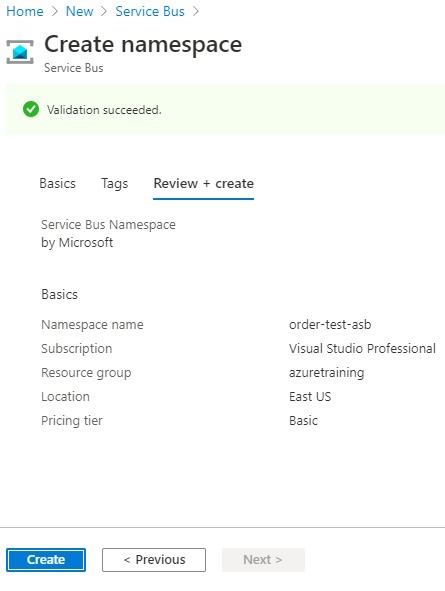The width and height of the screenshot is (445, 591).
Task: Click the by Microsoft publisher text
Action: coord(77,243)
